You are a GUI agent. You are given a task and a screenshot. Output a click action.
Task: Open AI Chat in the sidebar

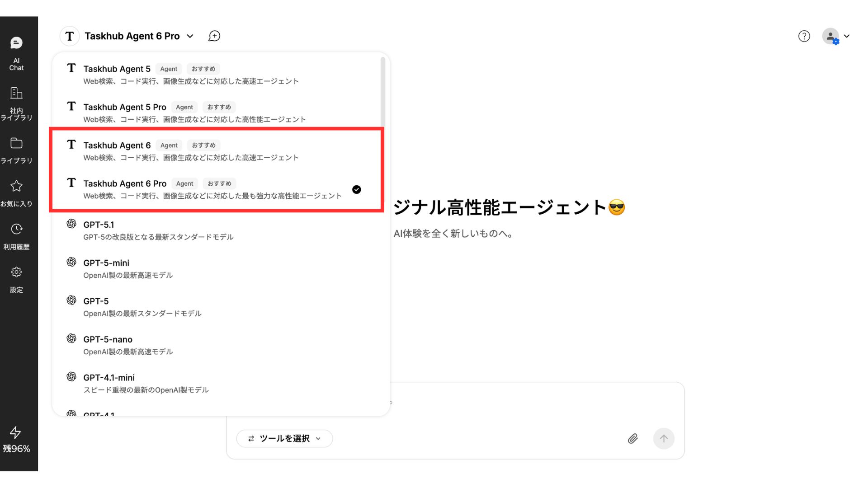tap(16, 53)
